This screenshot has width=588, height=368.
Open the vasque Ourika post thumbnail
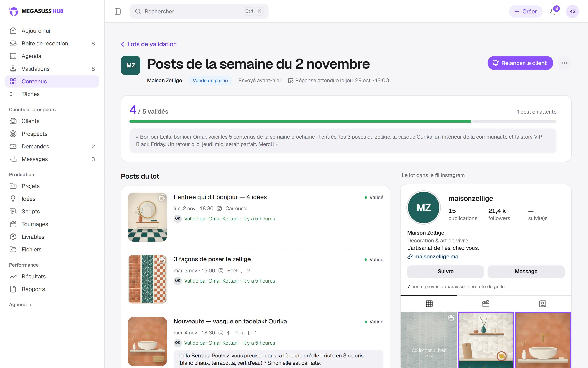[147, 341]
